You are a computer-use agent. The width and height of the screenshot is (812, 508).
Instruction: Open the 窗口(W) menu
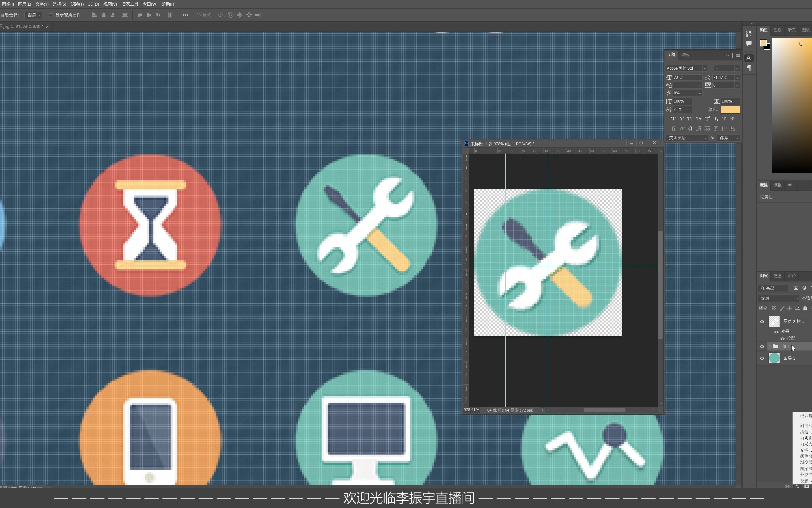point(150,4)
